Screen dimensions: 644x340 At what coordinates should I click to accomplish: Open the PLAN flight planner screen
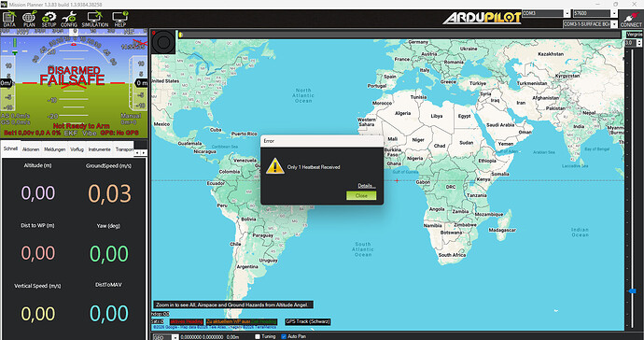pyautogui.click(x=29, y=19)
